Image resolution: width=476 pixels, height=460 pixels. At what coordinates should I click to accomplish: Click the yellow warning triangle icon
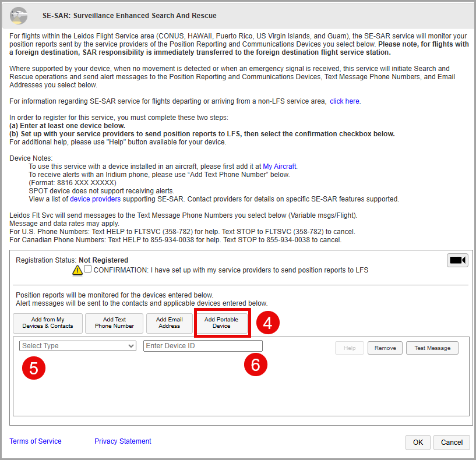[77, 270]
